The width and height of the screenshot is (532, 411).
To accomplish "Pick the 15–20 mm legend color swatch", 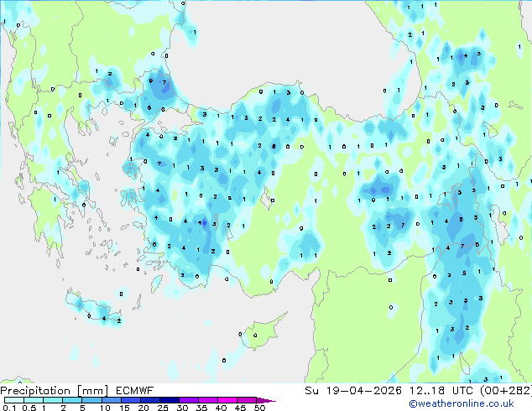I will [x=130, y=400].
